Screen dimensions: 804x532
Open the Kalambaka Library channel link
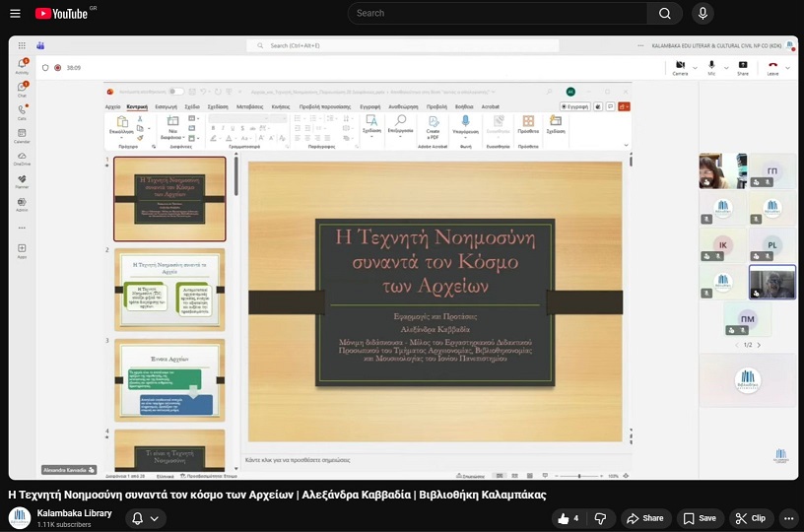[74, 513]
